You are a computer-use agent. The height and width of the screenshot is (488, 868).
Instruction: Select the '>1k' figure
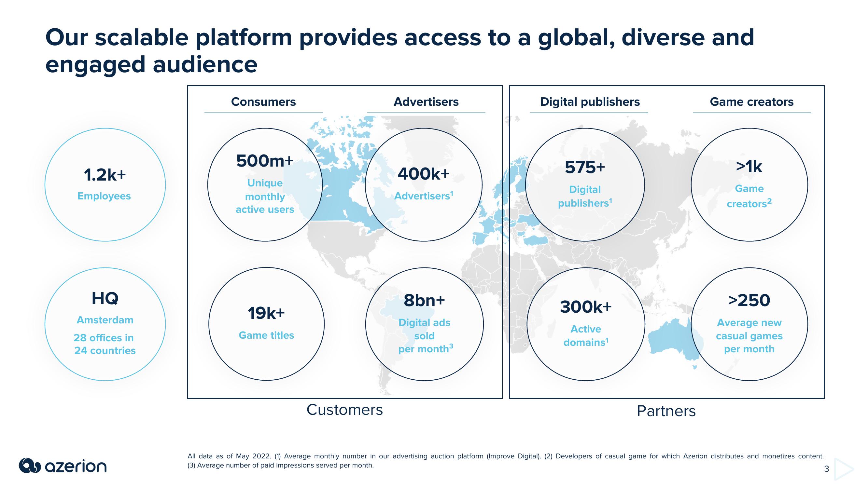[749, 166]
